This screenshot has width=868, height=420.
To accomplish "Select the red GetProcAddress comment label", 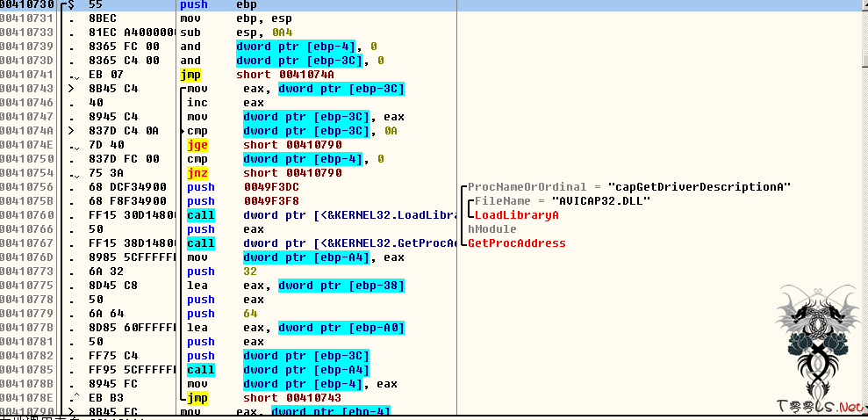I will click(x=516, y=243).
